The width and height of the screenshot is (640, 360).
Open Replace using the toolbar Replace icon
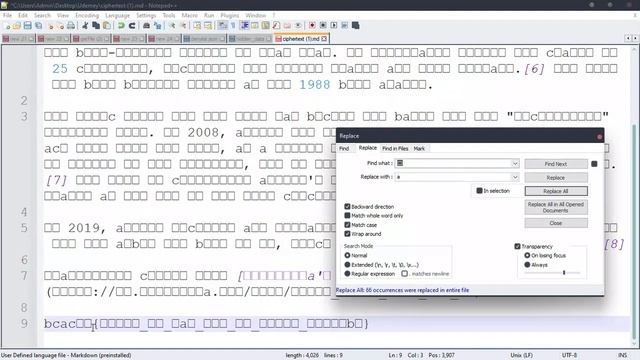tap(158, 25)
